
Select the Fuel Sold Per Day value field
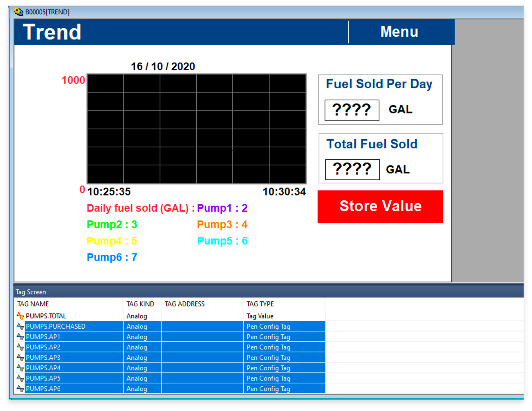pyautogui.click(x=352, y=110)
